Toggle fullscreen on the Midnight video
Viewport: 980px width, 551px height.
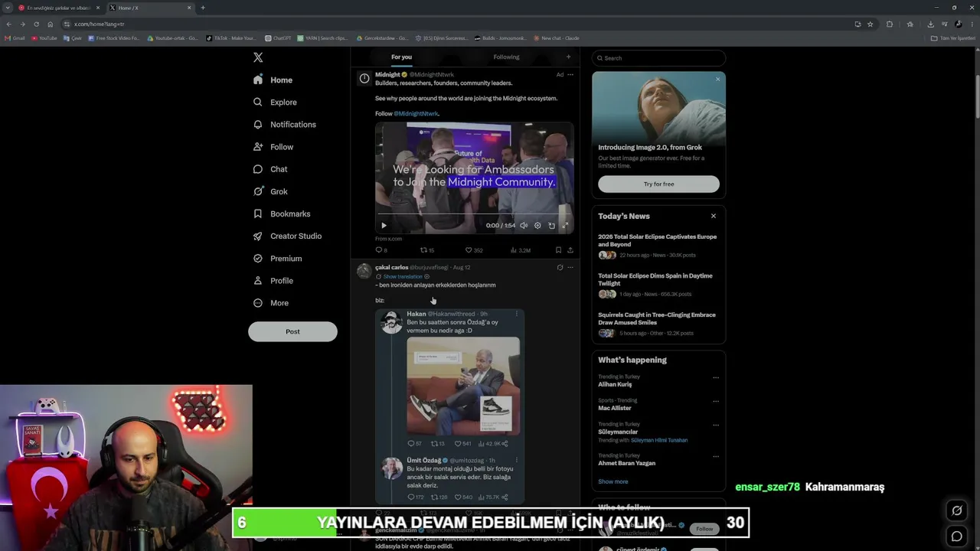pos(565,226)
